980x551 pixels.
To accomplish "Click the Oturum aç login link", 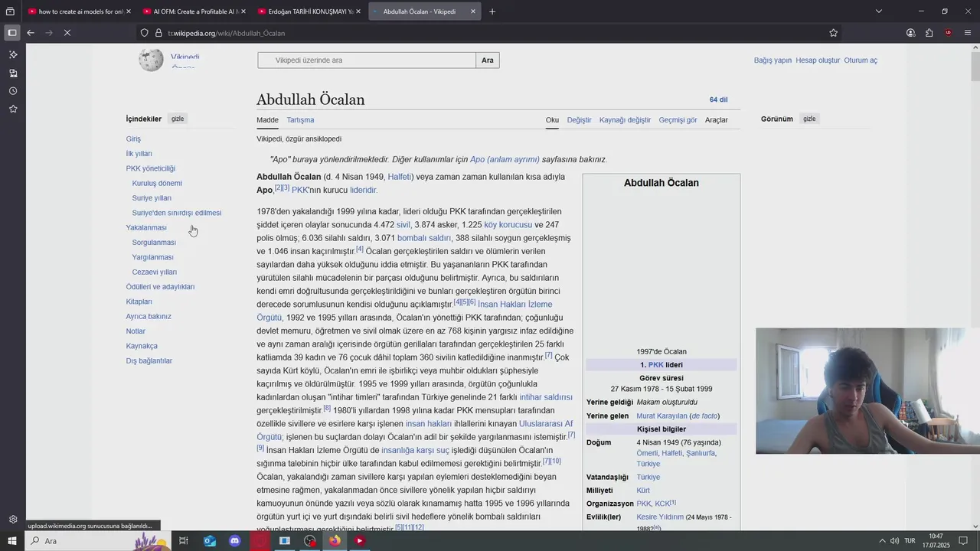I will click(x=861, y=60).
